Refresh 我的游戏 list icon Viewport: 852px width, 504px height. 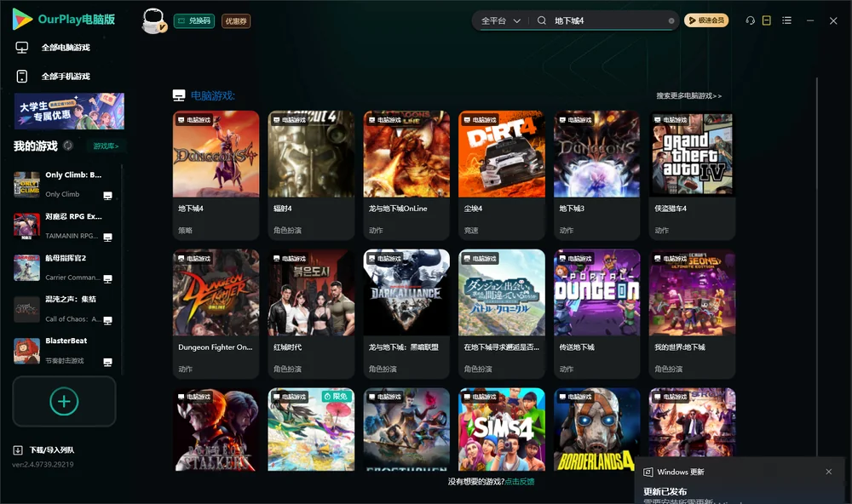68,146
